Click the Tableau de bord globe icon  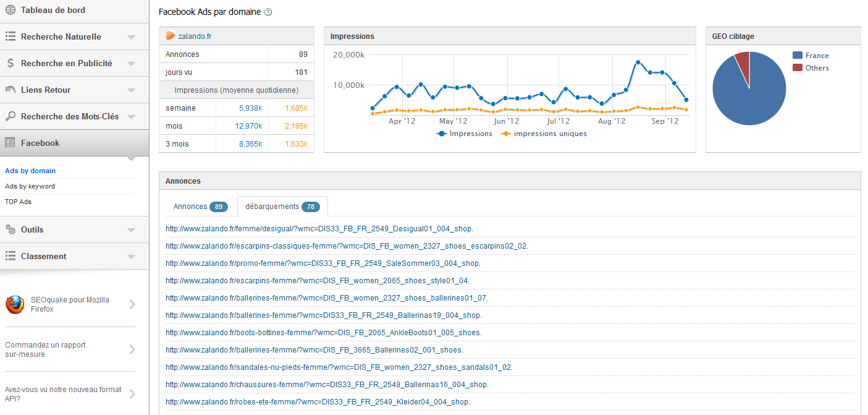point(11,11)
